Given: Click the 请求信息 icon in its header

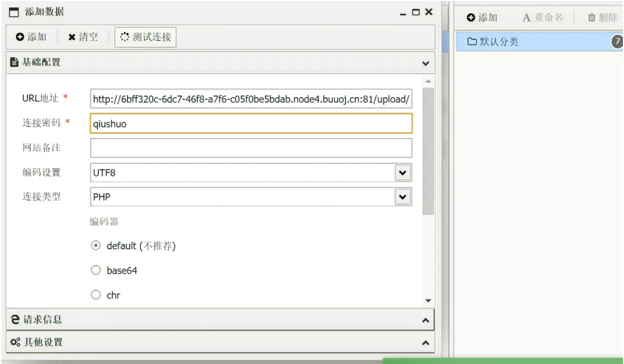Looking at the screenshot, I should tap(15, 320).
